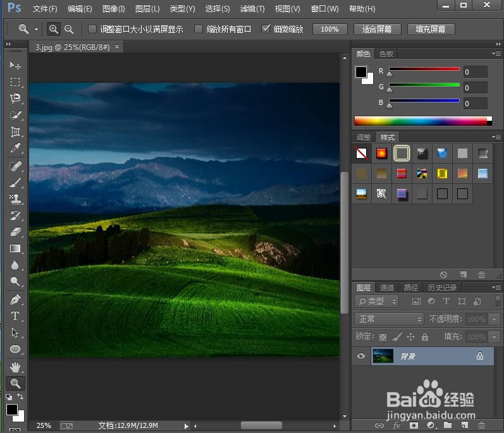Open the fill dropdown arrow
The height and width of the screenshot is (433, 504).
point(494,337)
